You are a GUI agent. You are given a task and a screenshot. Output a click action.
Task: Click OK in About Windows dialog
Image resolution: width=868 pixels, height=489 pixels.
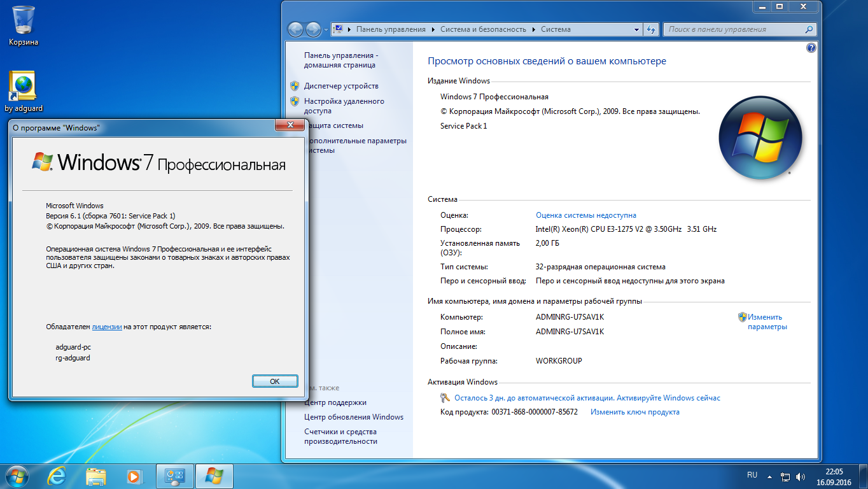(275, 381)
